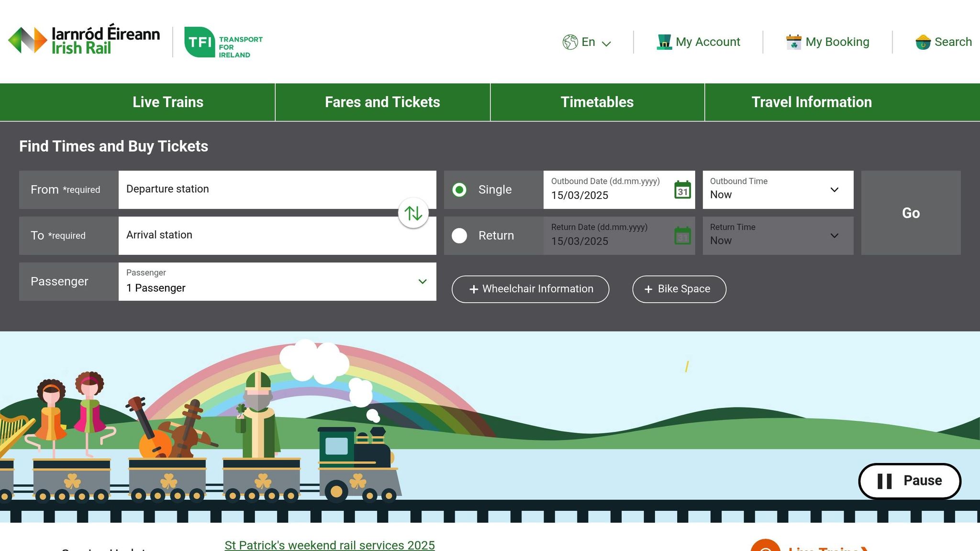Pause the animated train banner
980x551 pixels.
click(909, 481)
